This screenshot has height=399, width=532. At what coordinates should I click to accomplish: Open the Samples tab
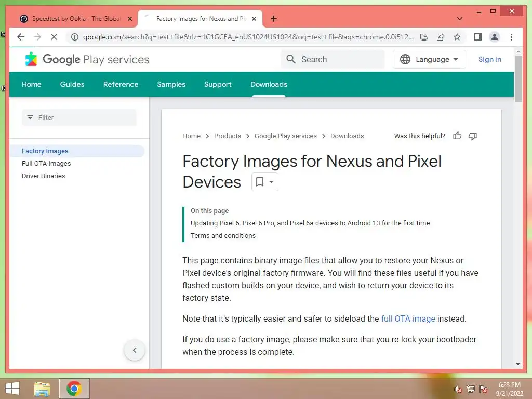pyautogui.click(x=171, y=84)
